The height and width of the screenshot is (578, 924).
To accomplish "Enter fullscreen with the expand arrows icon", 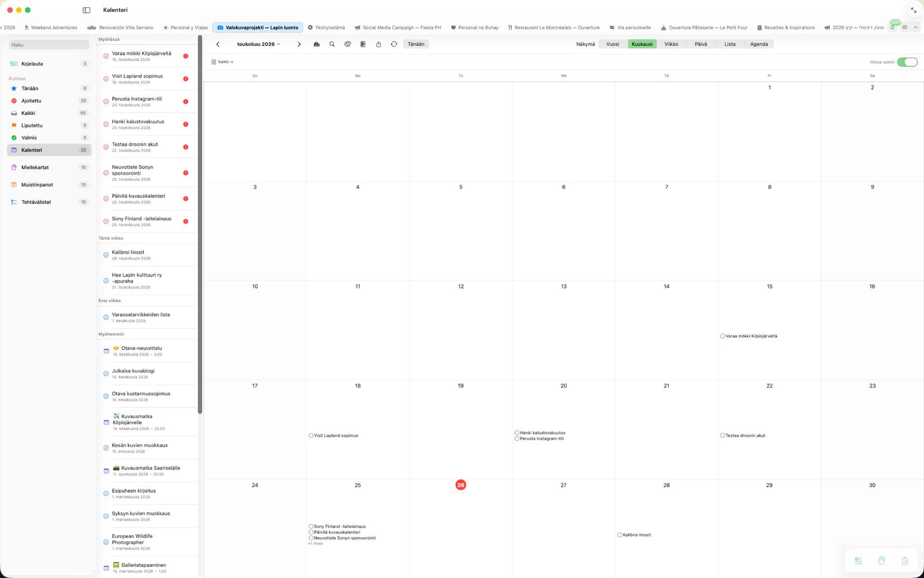I will [x=914, y=10].
